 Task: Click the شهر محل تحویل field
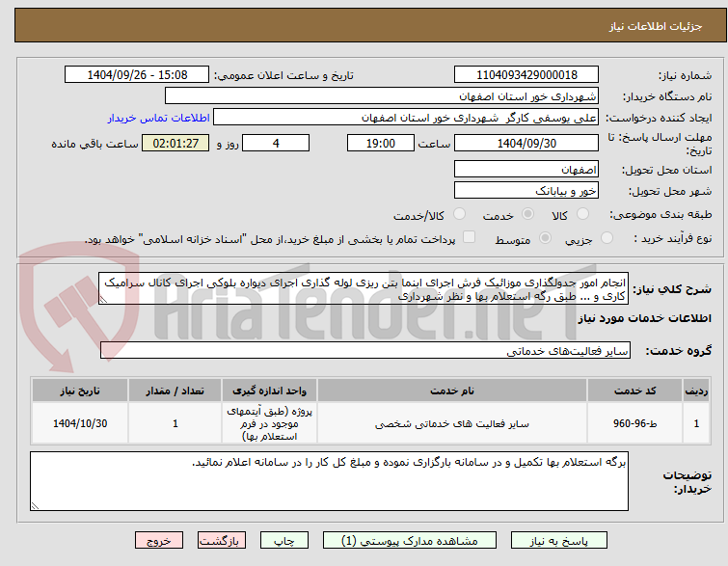pos(526,190)
